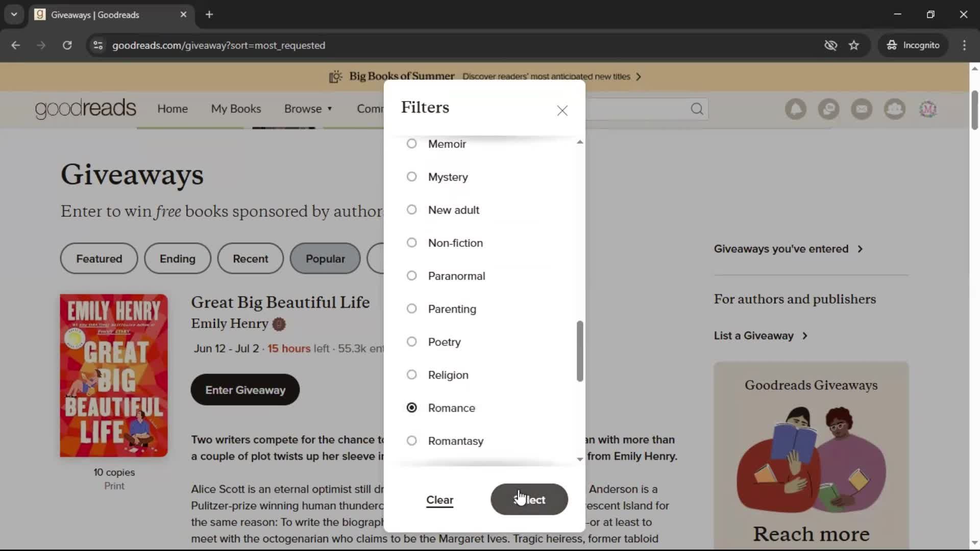
Task: Select the Giveaways Goodreads browser tab
Action: [x=111, y=15]
